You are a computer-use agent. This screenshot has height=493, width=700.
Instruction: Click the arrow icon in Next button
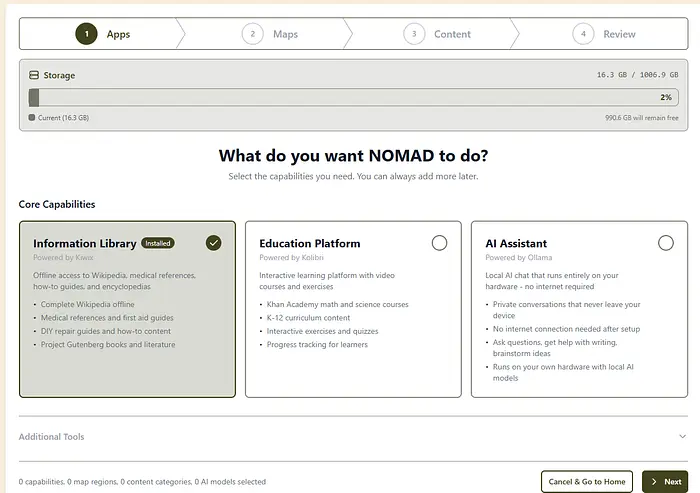(653, 481)
